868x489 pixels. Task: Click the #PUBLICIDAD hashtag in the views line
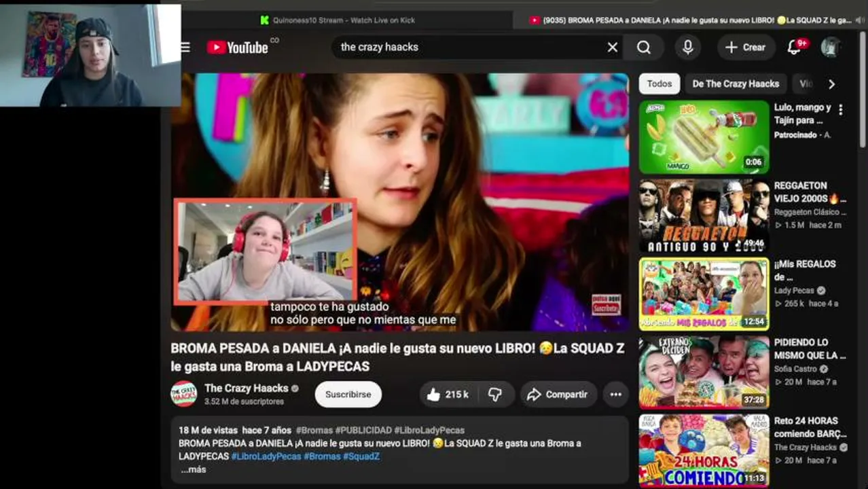(363, 430)
